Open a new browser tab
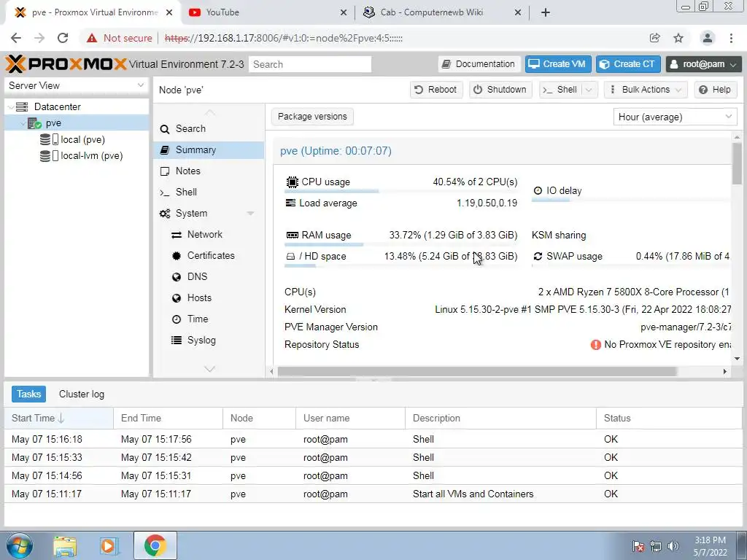Screen dimensions: 747x560 tap(546, 12)
